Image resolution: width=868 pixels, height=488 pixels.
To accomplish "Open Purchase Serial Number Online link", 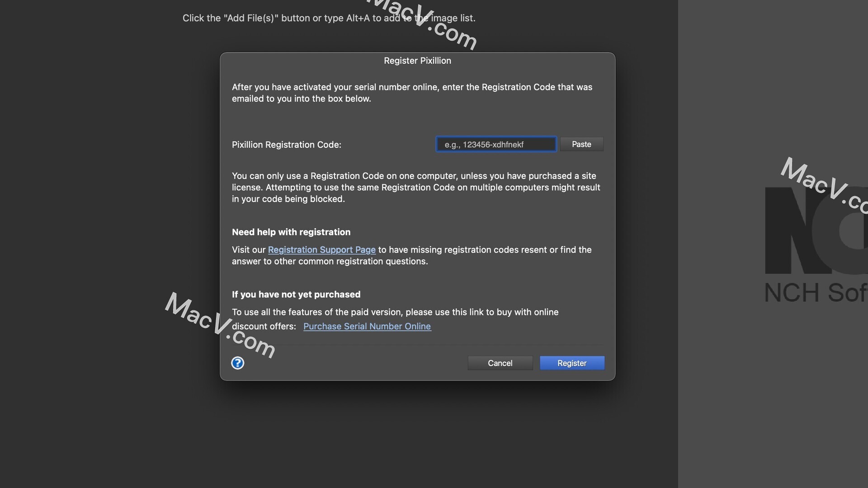I will [x=367, y=326].
